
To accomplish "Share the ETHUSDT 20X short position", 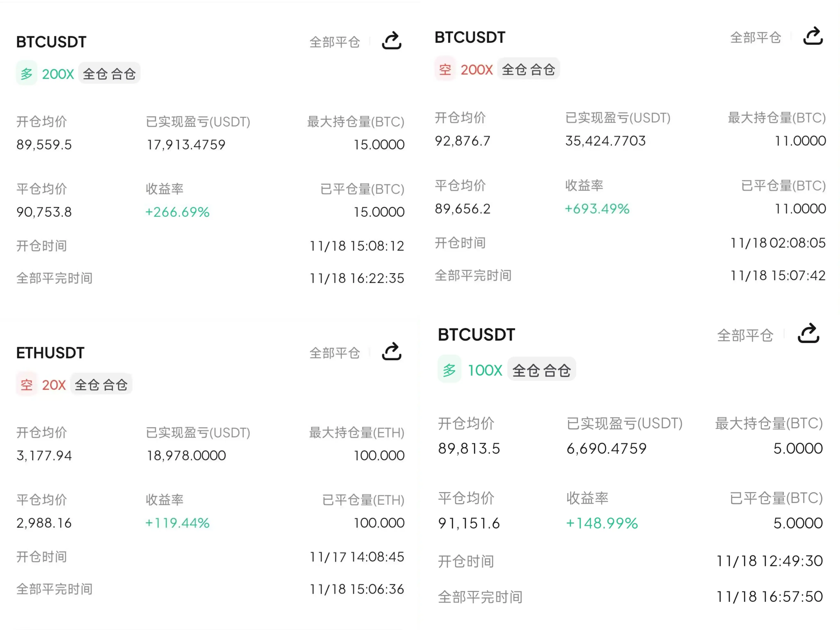I will (x=391, y=352).
